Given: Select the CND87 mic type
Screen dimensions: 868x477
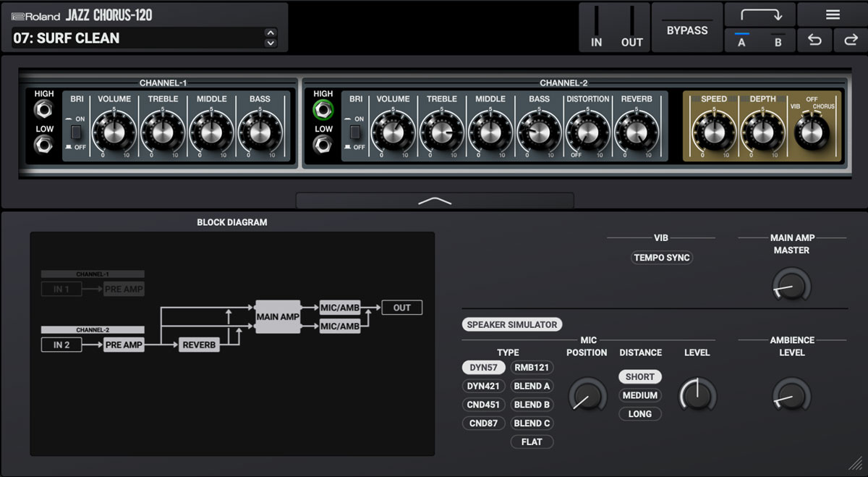Looking at the screenshot, I should click(x=483, y=423).
